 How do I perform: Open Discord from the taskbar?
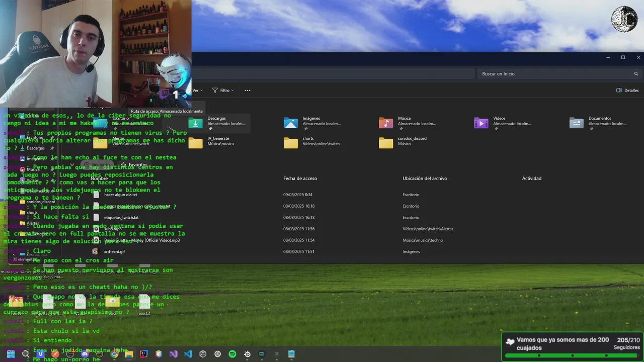coord(85,354)
